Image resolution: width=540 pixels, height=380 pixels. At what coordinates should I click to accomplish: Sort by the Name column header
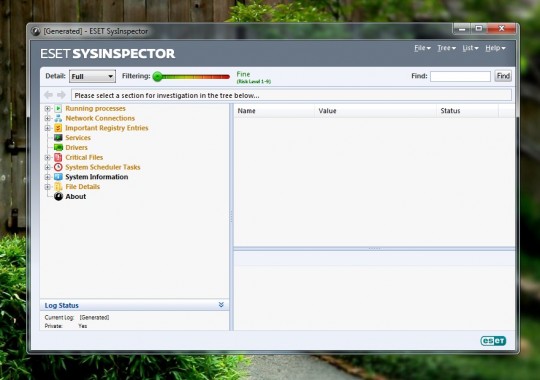pos(274,111)
